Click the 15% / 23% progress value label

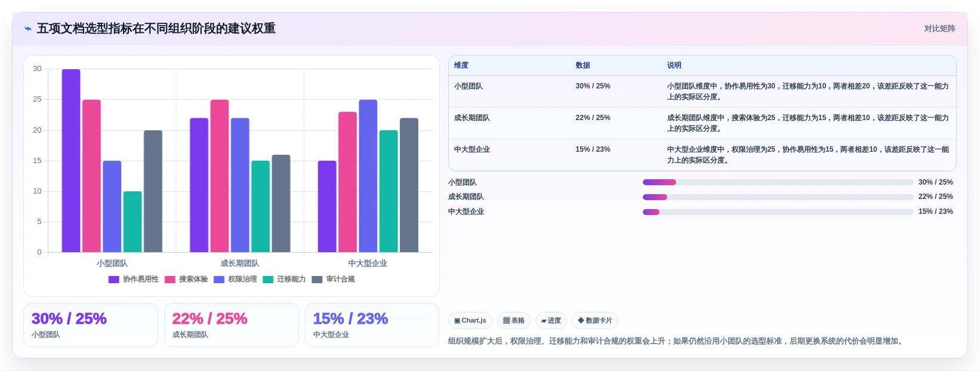point(936,211)
